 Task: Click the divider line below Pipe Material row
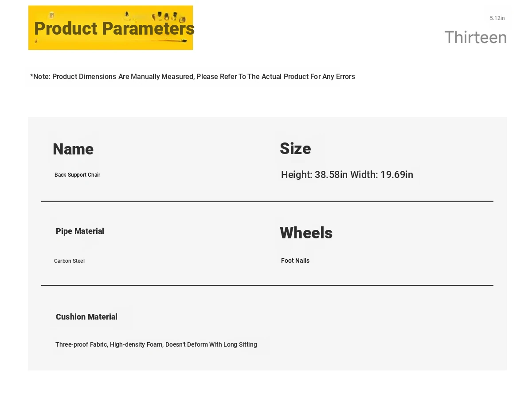pos(267,285)
